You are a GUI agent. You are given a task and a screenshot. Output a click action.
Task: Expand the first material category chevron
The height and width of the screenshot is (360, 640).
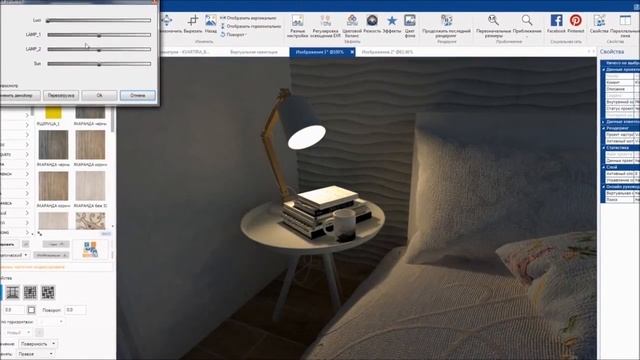pyautogui.click(x=27, y=116)
